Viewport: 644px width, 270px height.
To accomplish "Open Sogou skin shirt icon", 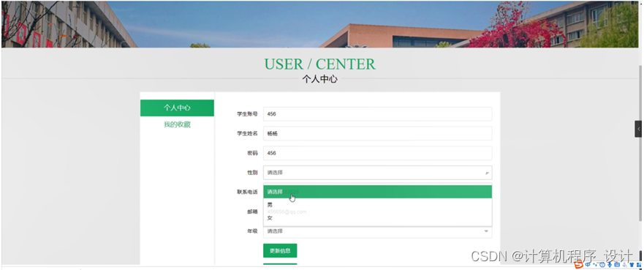I will pos(632,265).
